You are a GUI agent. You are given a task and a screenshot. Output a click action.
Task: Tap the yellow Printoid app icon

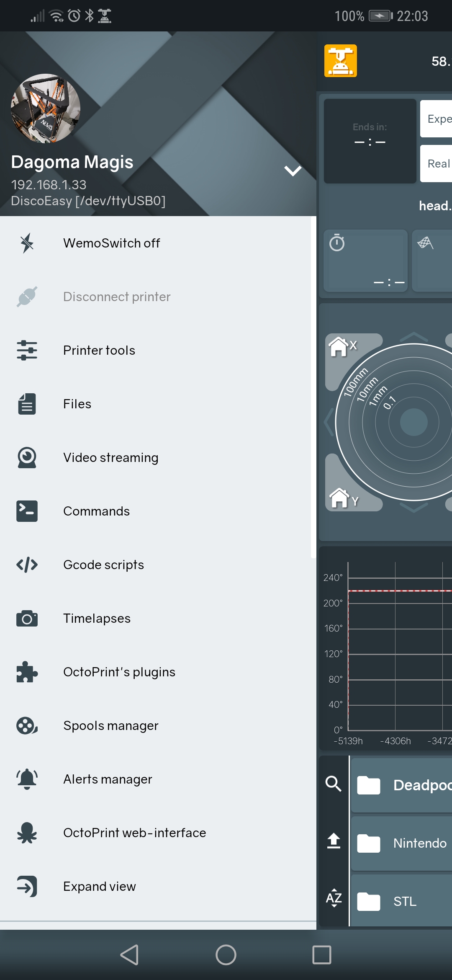341,61
